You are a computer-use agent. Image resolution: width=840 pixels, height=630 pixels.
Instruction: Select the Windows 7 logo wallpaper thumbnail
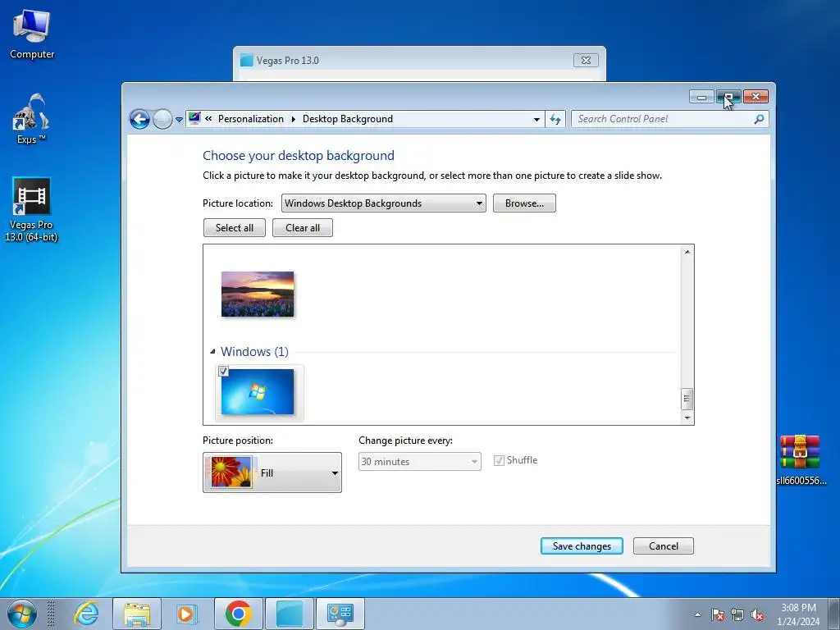tap(258, 391)
